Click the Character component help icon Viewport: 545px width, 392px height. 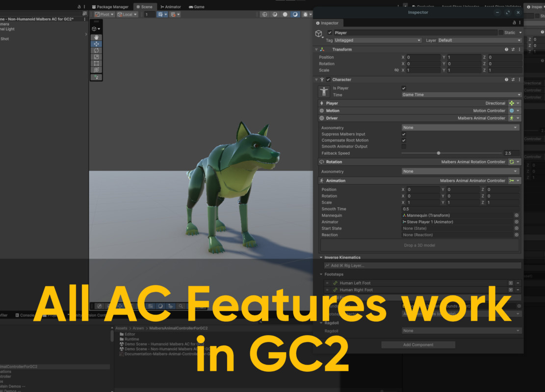(506, 79)
